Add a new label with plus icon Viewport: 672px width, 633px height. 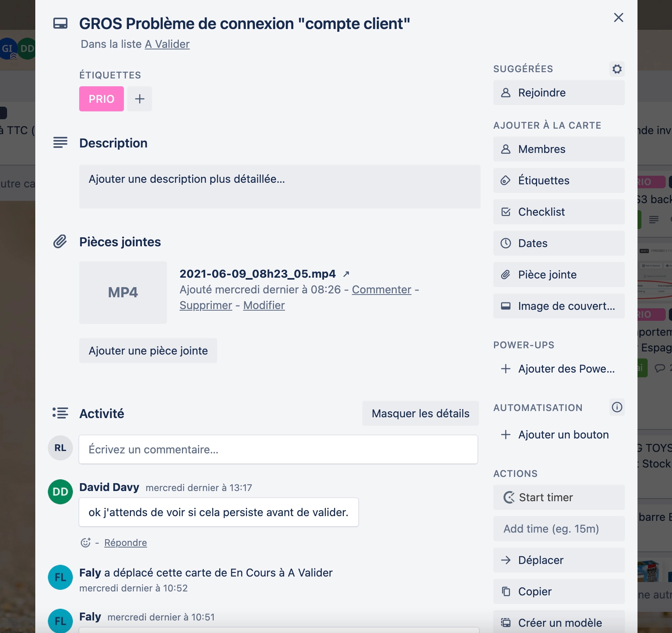pyautogui.click(x=140, y=99)
